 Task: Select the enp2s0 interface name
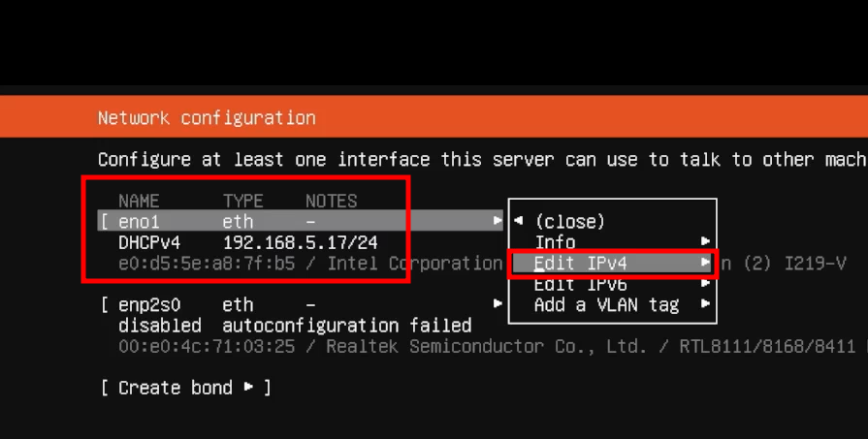point(149,304)
